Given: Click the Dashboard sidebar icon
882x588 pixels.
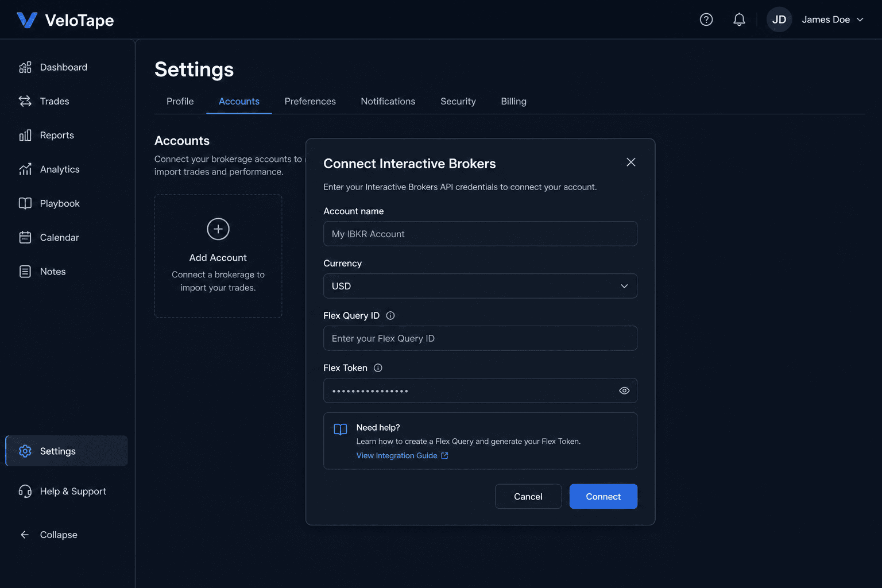Looking at the screenshot, I should click(25, 67).
